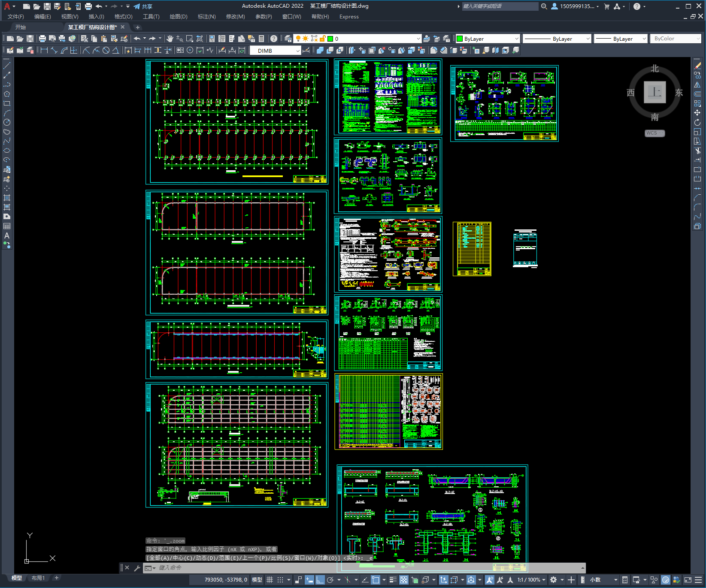Select the Linear dimension tool
The image size is (706, 588).
tap(44, 50)
